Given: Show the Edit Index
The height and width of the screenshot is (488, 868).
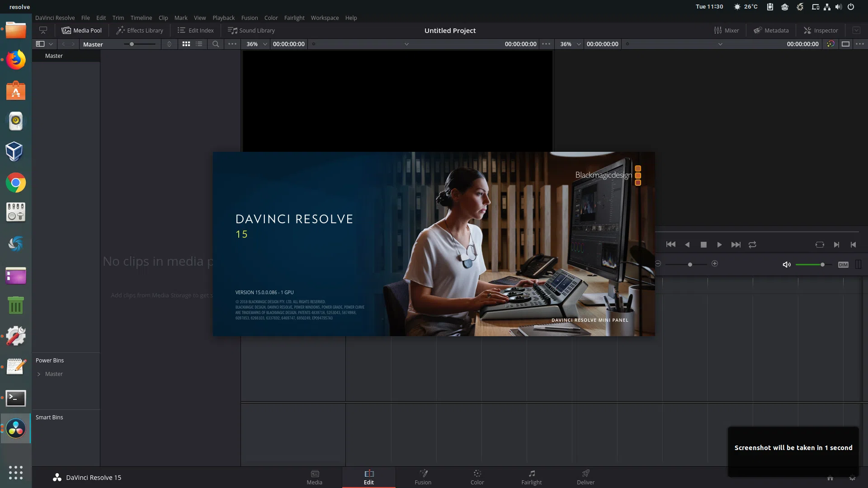Looking at the screenshot, I should coord(195,30).
